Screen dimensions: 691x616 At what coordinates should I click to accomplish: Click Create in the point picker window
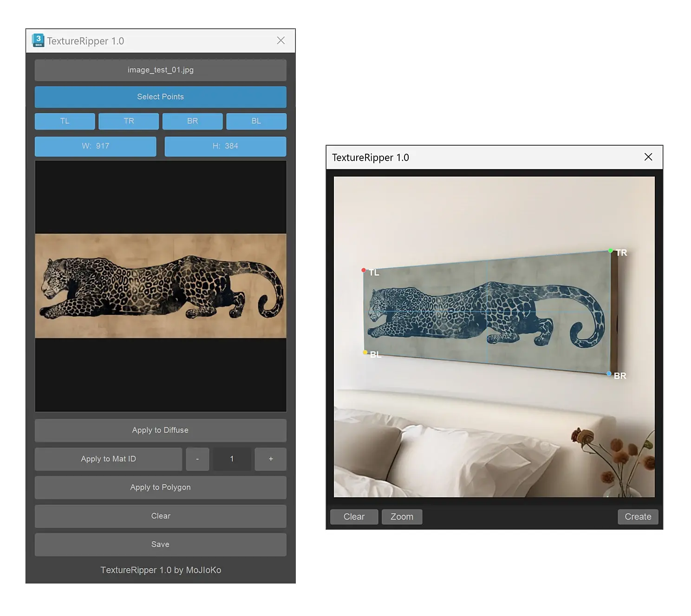pos(638,517)
